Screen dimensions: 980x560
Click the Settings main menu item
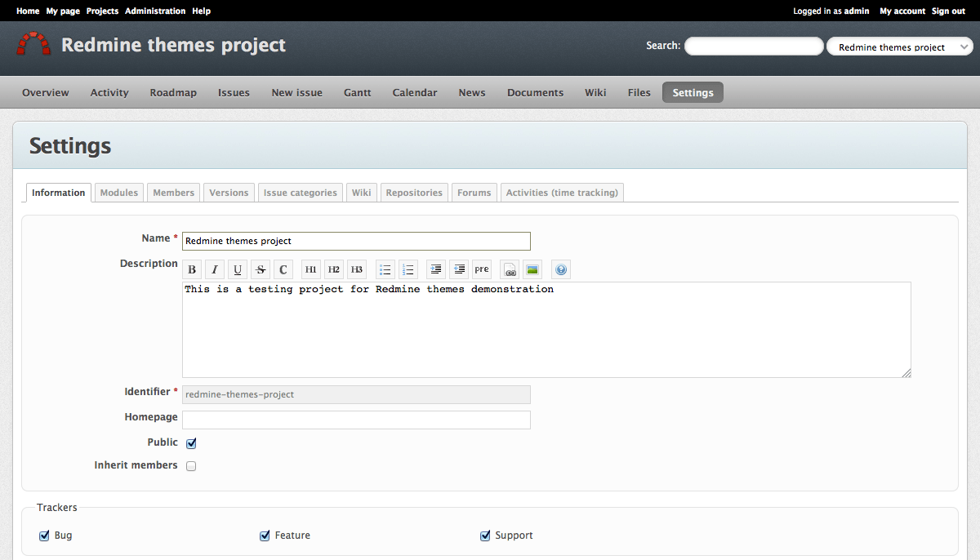(693, 93)
